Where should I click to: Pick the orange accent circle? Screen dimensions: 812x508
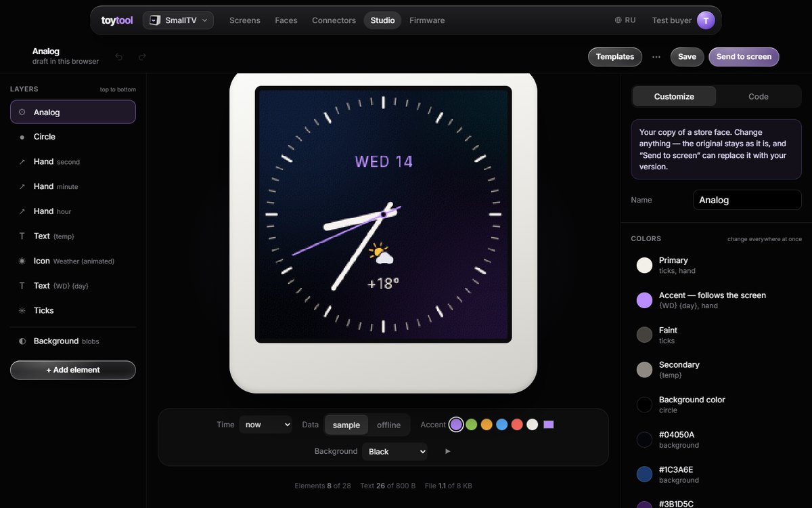click(x=487, y=425)
